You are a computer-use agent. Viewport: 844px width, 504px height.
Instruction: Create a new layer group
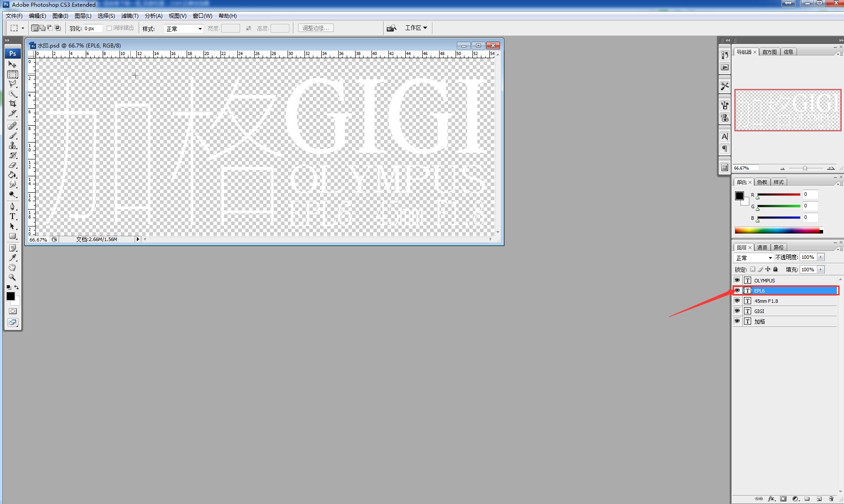coord(807,499)
